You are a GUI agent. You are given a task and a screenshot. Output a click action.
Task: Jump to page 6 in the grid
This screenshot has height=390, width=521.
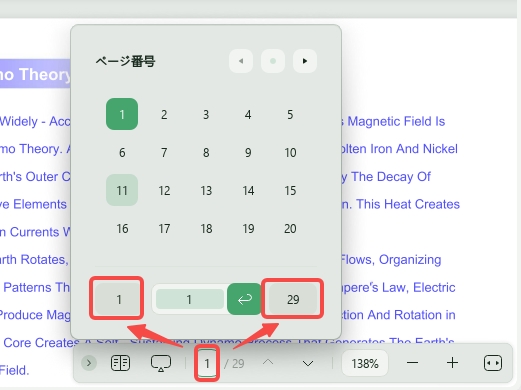tap(122, 153)
